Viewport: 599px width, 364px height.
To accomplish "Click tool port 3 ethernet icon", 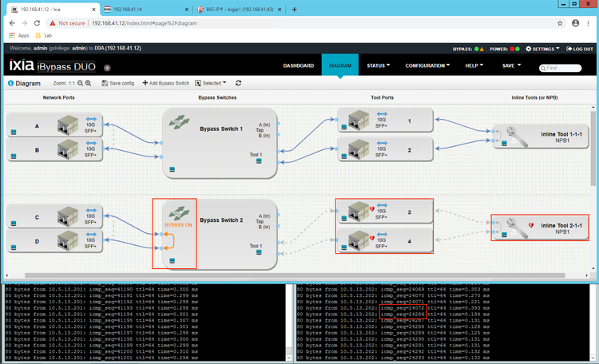I will [x=358, y=212].
